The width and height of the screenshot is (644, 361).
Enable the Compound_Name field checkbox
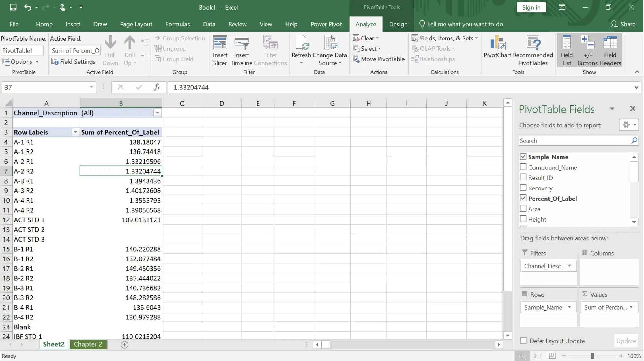(x=523, y=167)
